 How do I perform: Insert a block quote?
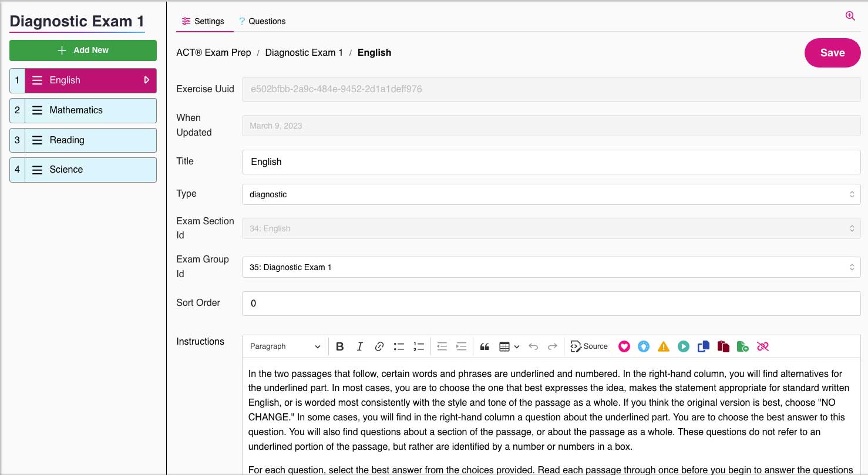[x=485, y=346]
